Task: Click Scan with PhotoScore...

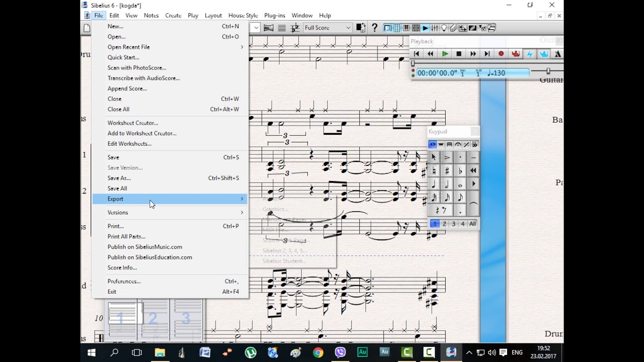Action: pos(170,68)
